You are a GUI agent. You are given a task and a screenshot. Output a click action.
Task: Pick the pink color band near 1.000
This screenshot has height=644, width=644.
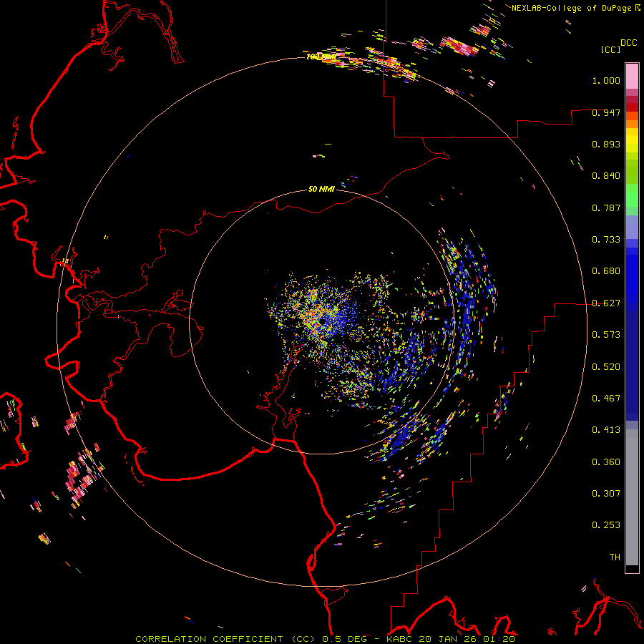tap(632, 77)
